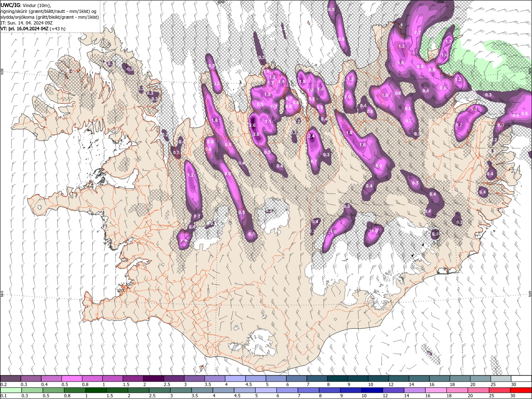Click the deep blue swatch at 10 in lower legend
The image size is (532, 399).
coord(372,390)
